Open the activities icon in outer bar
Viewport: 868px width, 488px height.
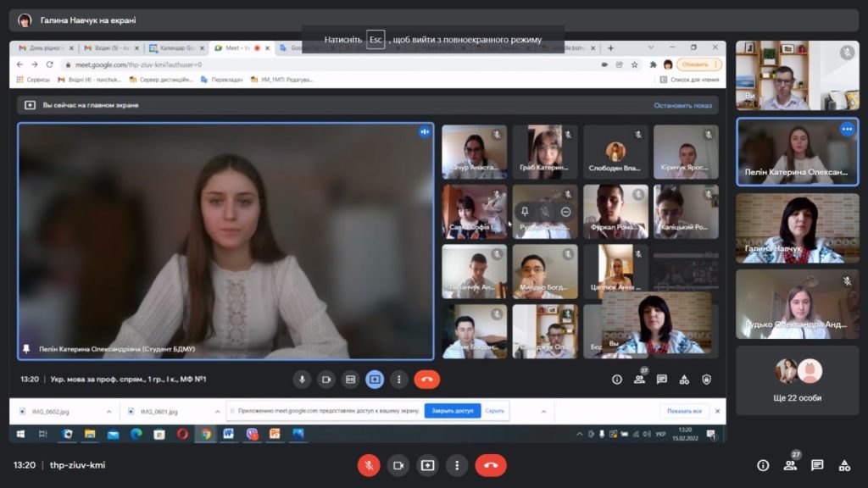click(844, 465)
